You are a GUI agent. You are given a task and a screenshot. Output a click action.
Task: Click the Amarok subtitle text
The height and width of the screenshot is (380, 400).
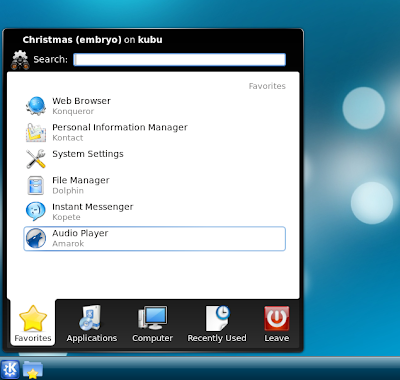point(68,244)
